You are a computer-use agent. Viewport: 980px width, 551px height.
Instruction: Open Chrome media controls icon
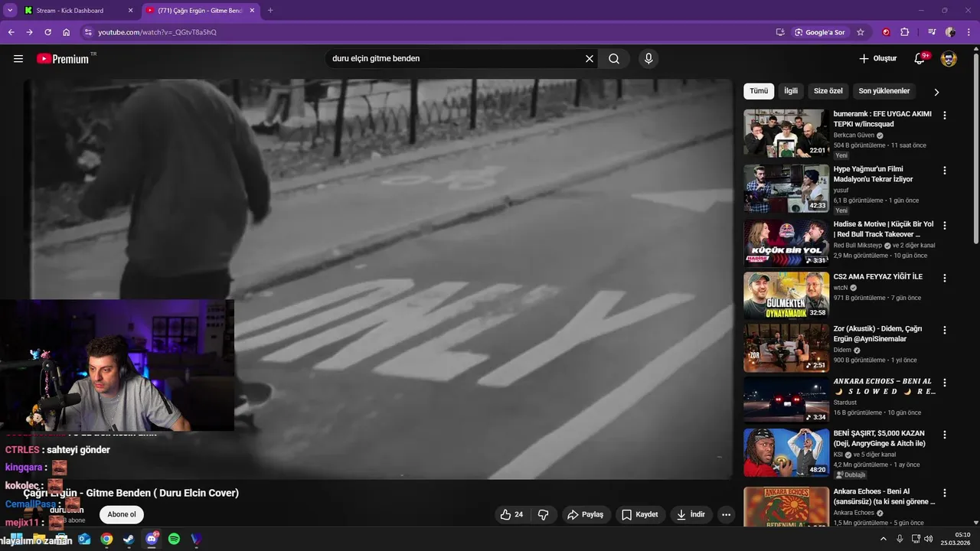pos(932,32)
